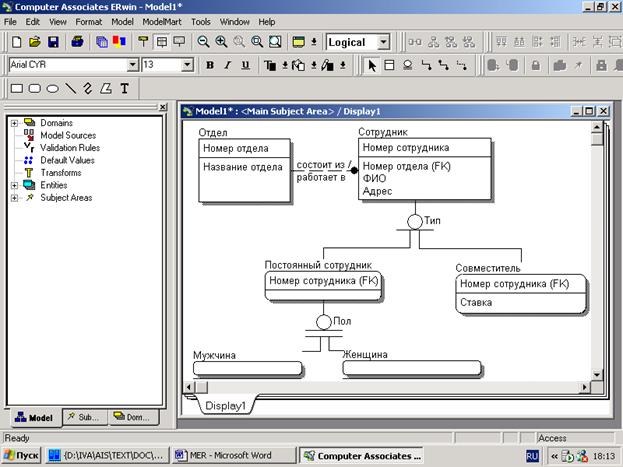Switch to MER - Microsoft Word taskbar button
Image resolution: width=623 pixels, height=467 pixels.
[230, 455]
